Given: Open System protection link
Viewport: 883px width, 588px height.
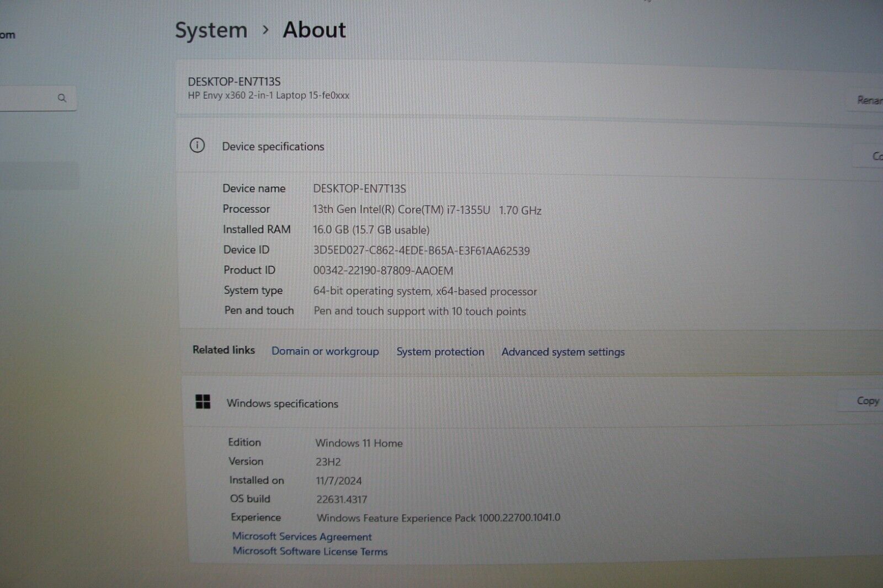Looking at the screenshot, I should [440, 352].
